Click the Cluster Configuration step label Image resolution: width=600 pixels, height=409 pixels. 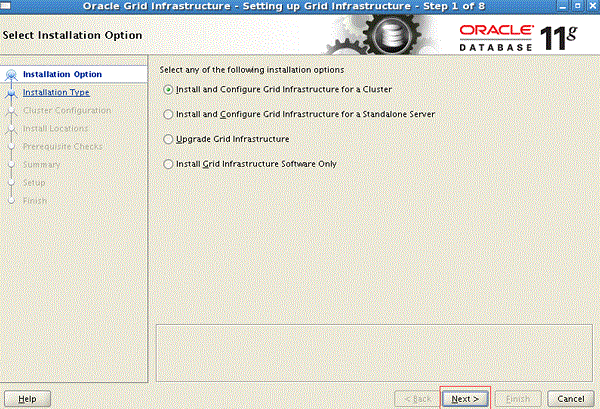click(67, 110)
